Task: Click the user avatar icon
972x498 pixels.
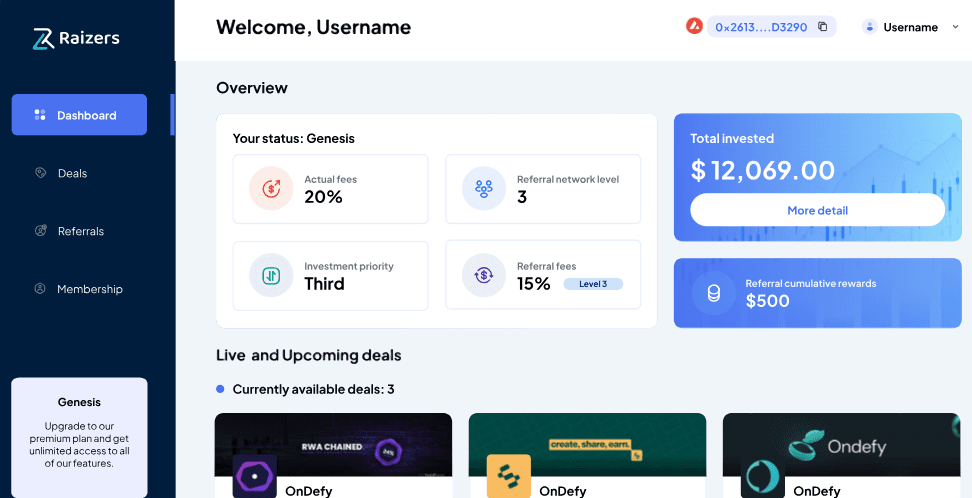Action: (x=870, y=27)
